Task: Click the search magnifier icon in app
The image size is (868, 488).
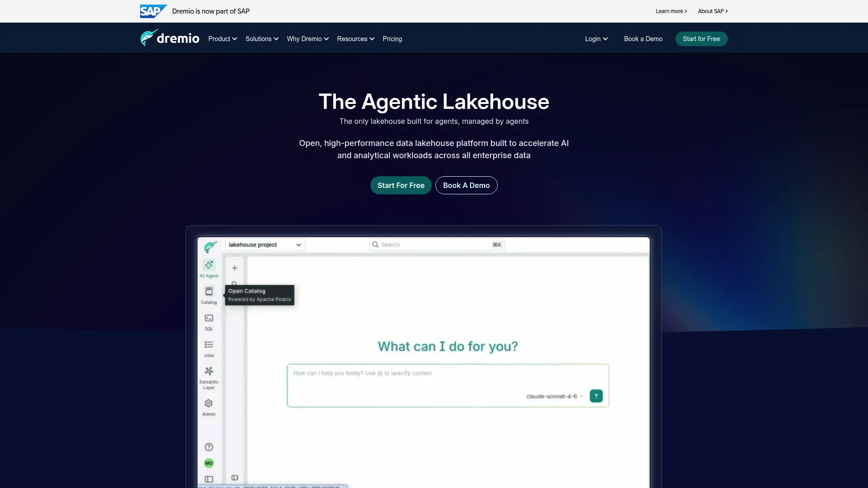Action: pos(375,244)
